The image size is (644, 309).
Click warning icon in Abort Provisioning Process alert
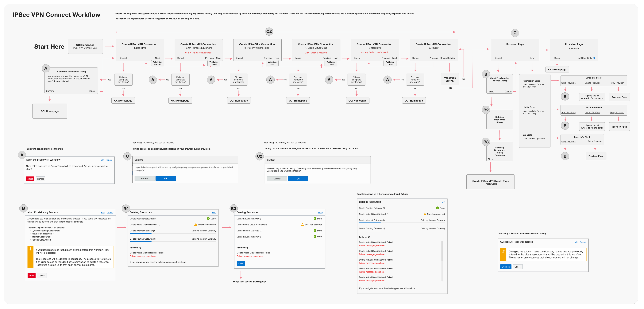(31, 249)
